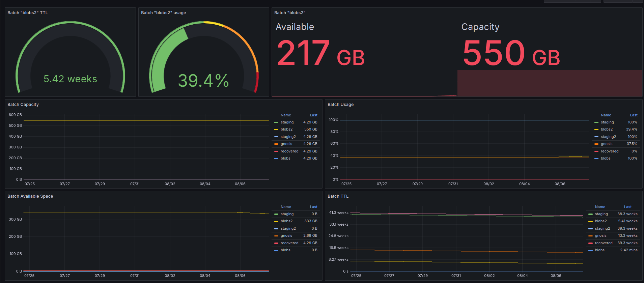Open the Batch Usage panel title menu
The height and width of the screenshot is (283, 644).
(x=341, y=105)
